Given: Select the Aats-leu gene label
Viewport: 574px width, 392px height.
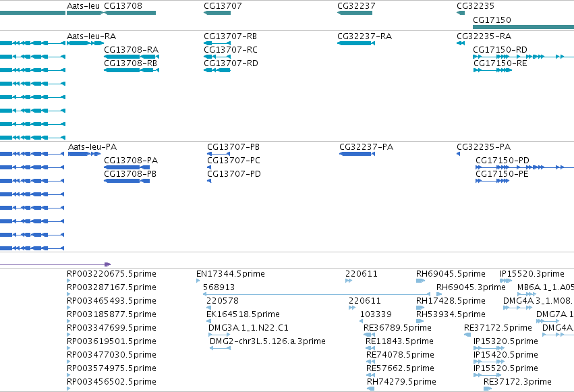Looking at the screenshot, I should [83, 6].
